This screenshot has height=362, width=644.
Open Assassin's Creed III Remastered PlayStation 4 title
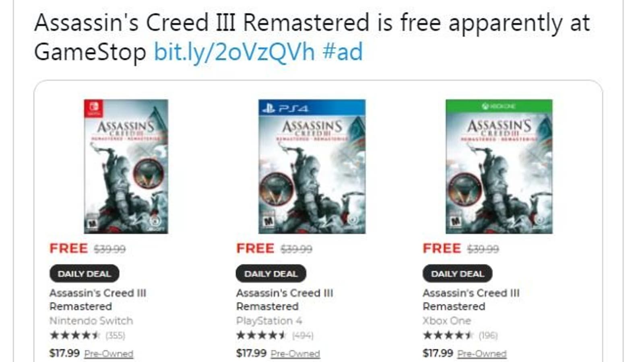click(285, 300)
